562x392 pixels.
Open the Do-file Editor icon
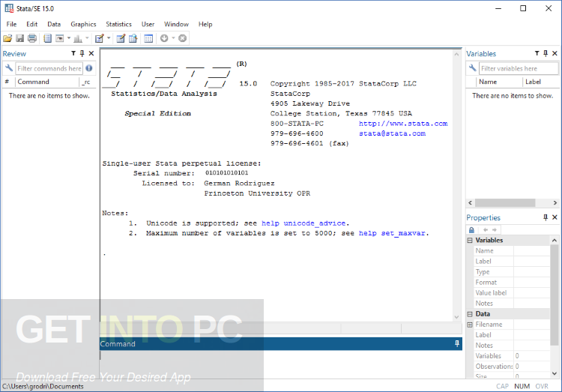99,38
